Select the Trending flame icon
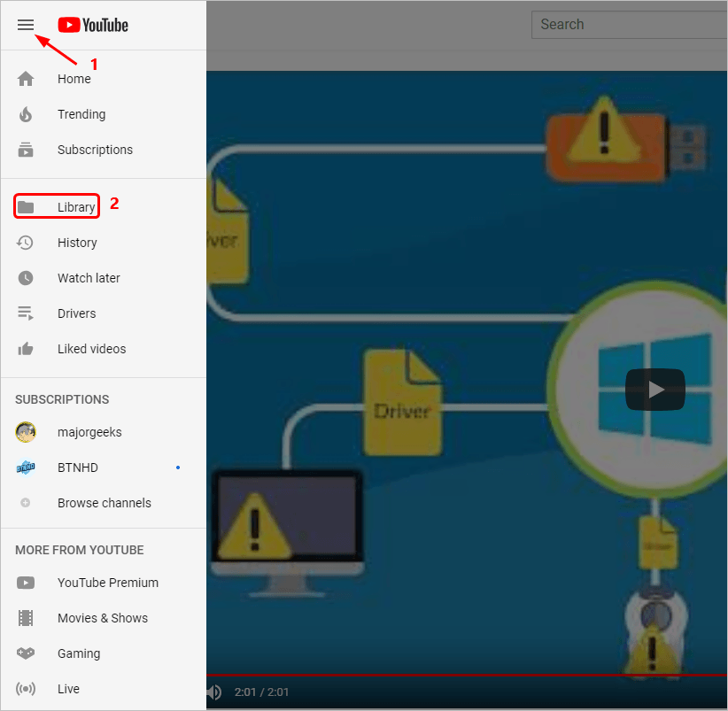Image resolution: width=728 pixels, height=711 pixels. coord(26,114)
